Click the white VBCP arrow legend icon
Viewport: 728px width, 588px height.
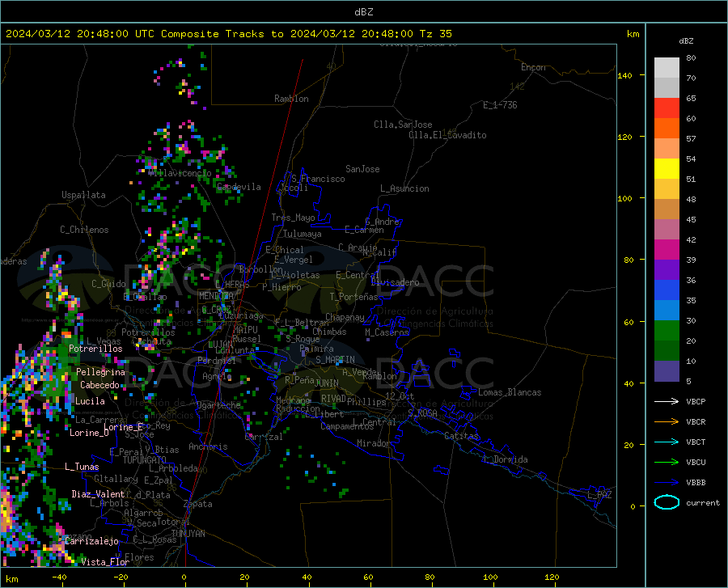pos(667,401)
